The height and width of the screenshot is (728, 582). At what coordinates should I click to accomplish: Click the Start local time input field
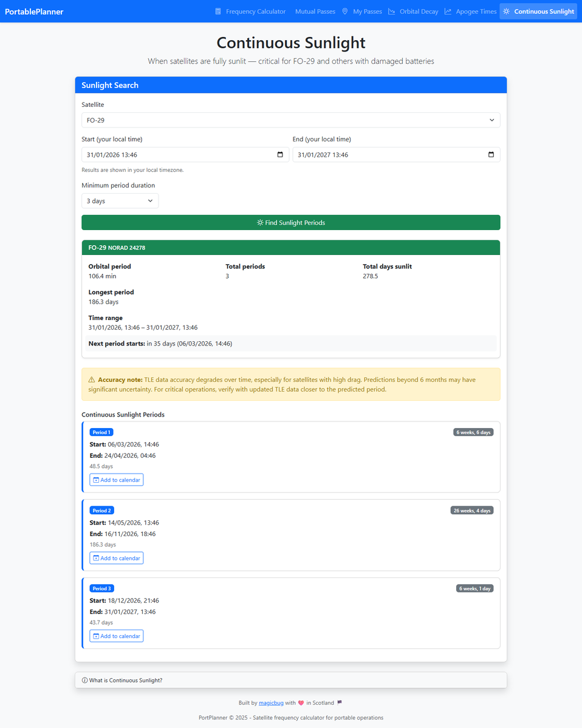pos(185,155)
